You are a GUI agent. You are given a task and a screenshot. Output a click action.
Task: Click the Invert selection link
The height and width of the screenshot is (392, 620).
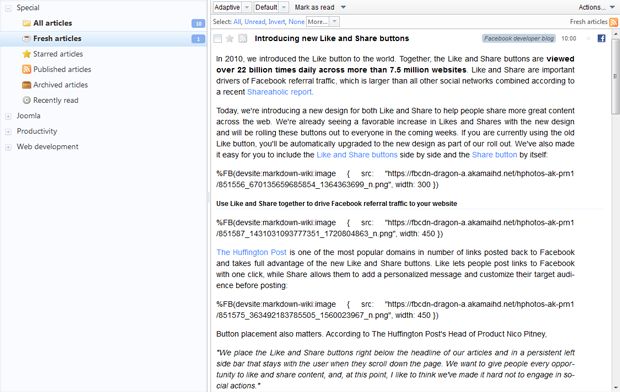point(276,22)
